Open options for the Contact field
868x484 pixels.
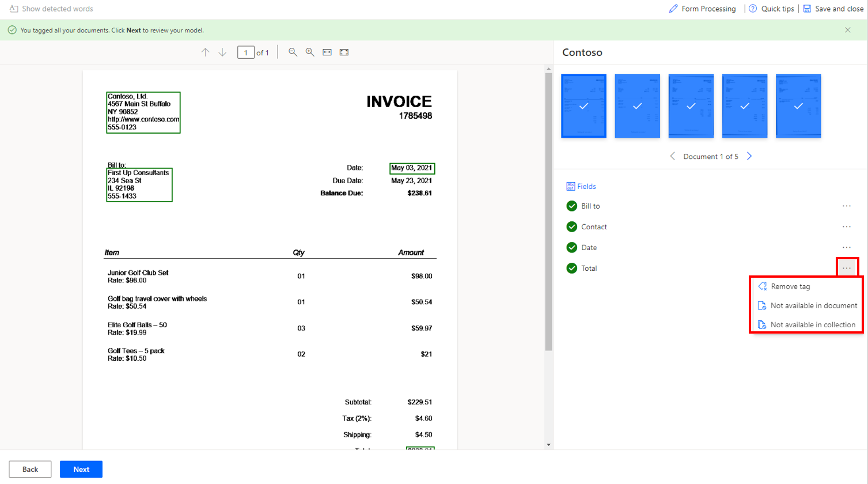pyautogui.click(x=846, y=227)
